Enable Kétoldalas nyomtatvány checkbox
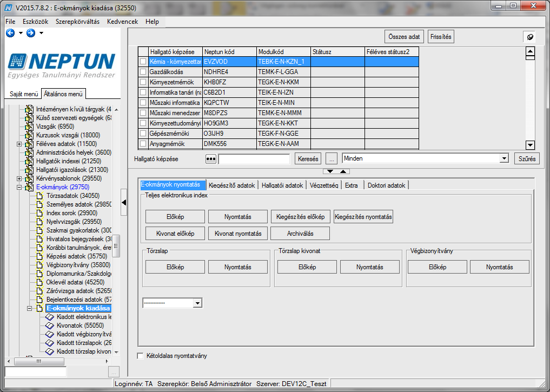This screenshot has height=392, width=550. tap(140, 356)
